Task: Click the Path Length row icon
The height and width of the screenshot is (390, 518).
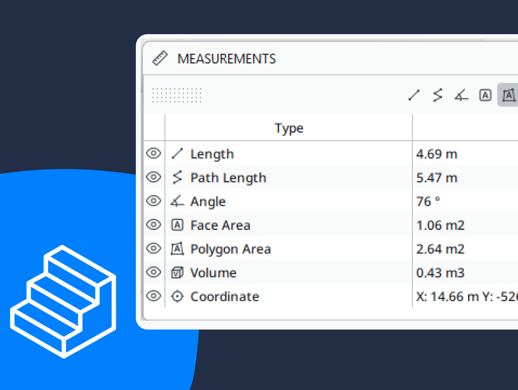Action: coord(177,177)
